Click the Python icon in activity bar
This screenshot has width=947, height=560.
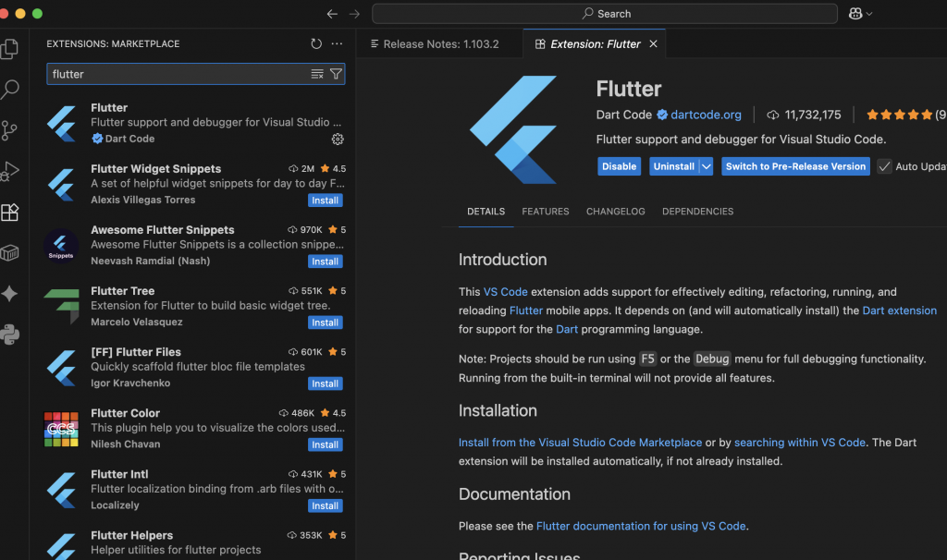coord(10,335)
